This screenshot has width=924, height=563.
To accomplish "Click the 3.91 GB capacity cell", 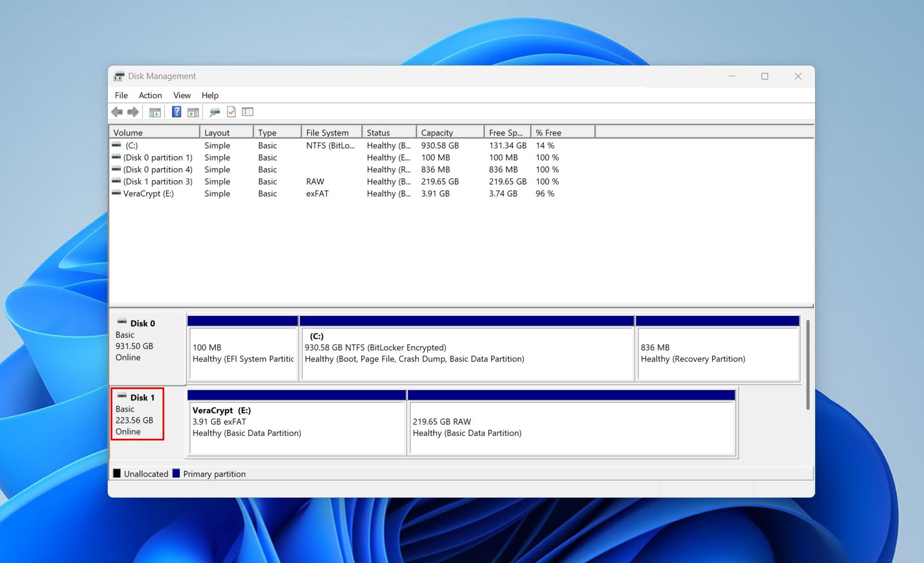I will 435,193.
